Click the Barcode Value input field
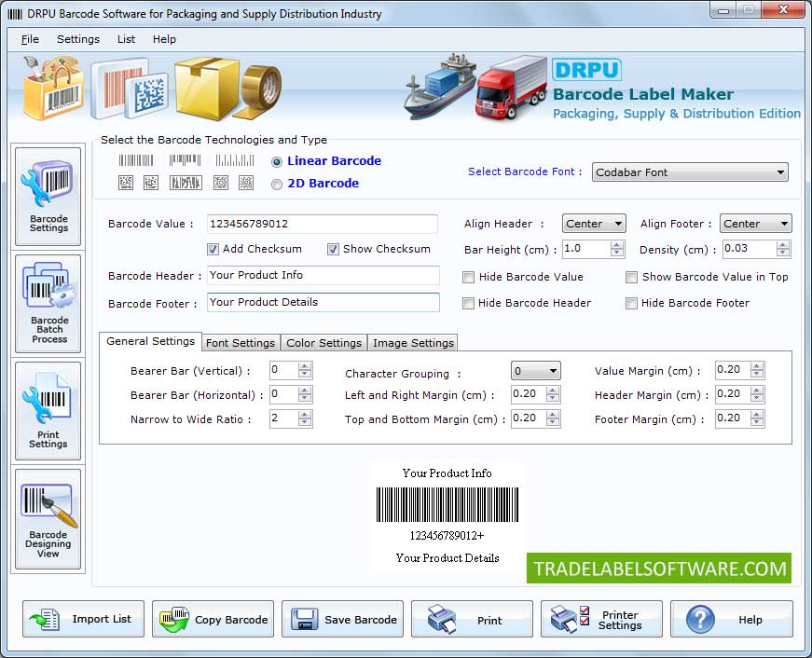 323,225
